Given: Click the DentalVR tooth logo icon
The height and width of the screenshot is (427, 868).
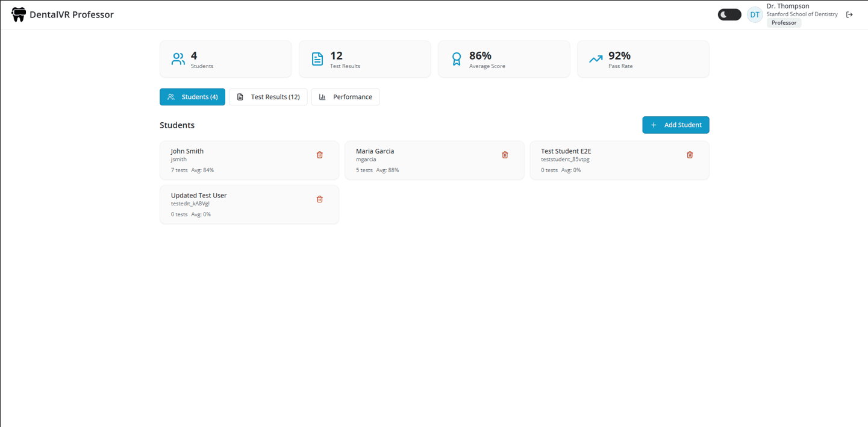Looking at the screenshot, I should 19,14.
